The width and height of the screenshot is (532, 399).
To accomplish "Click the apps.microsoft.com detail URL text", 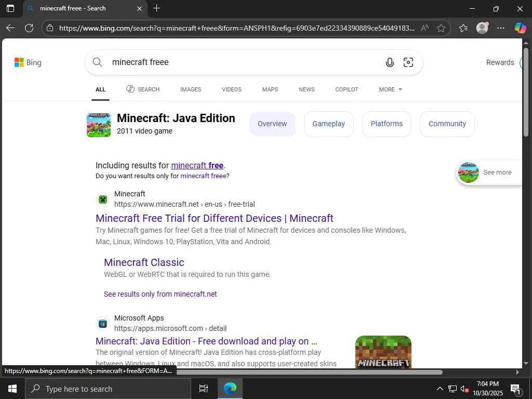I will [x=170, y=328].
